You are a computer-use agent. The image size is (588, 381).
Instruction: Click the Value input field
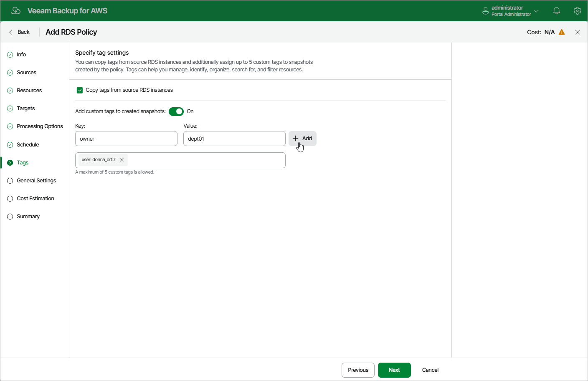click(234, 139)
